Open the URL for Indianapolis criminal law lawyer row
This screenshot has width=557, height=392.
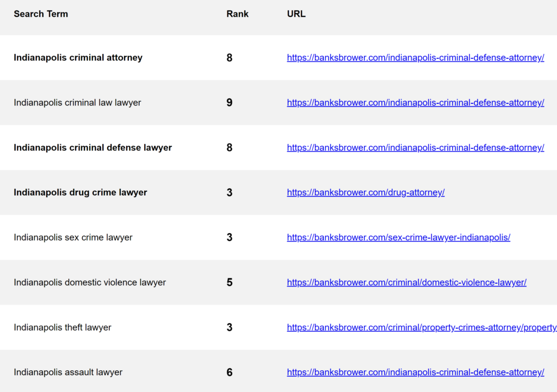(x=415, y=103)
